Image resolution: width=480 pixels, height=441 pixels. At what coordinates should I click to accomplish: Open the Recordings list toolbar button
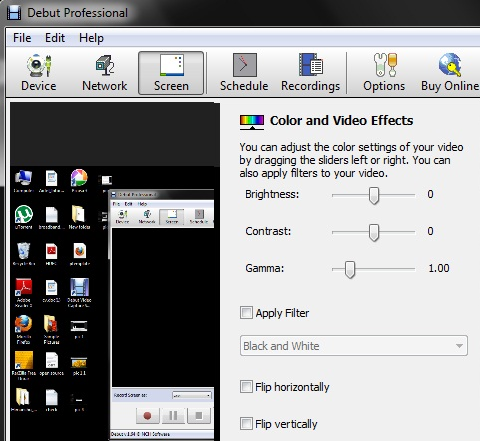coord(310,73)
